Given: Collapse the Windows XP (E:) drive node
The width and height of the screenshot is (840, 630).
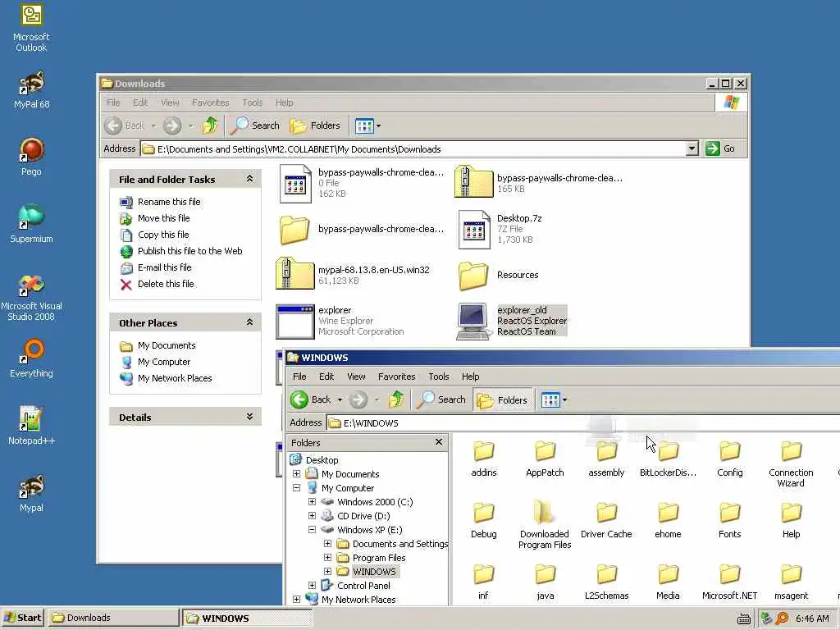Looking at the screenshot, I should 312,530.
